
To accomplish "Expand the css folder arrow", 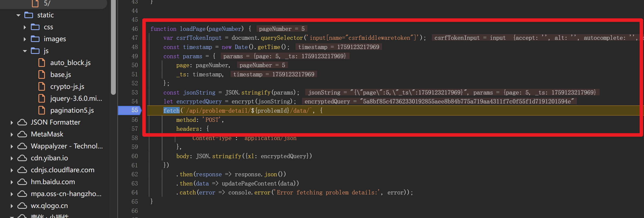I will point(25,27).
